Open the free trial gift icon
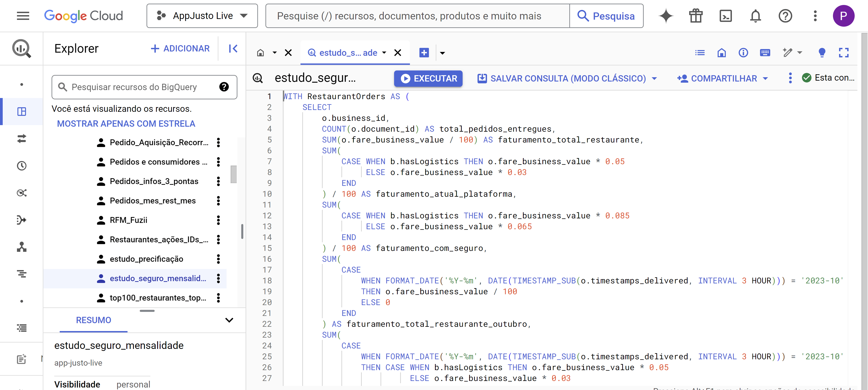868x390 pixels. click(x=695, y=16)
